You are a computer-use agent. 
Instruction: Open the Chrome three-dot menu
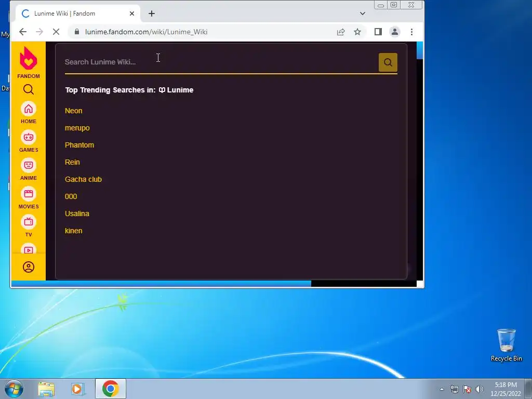411,32
